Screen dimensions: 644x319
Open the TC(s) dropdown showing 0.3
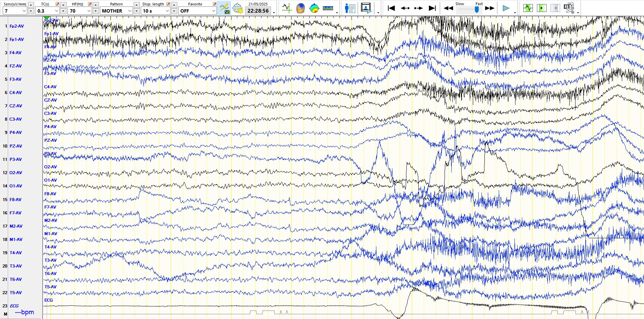tap(47, 11)
